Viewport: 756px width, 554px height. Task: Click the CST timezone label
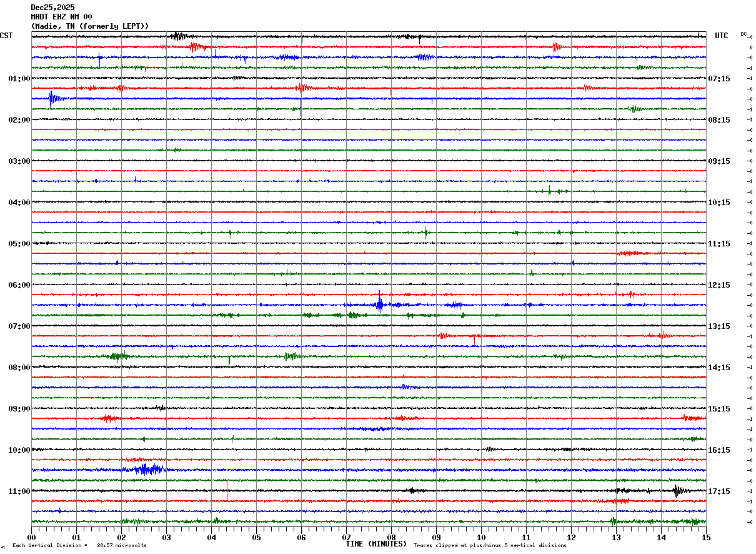(x=6, y=36)
